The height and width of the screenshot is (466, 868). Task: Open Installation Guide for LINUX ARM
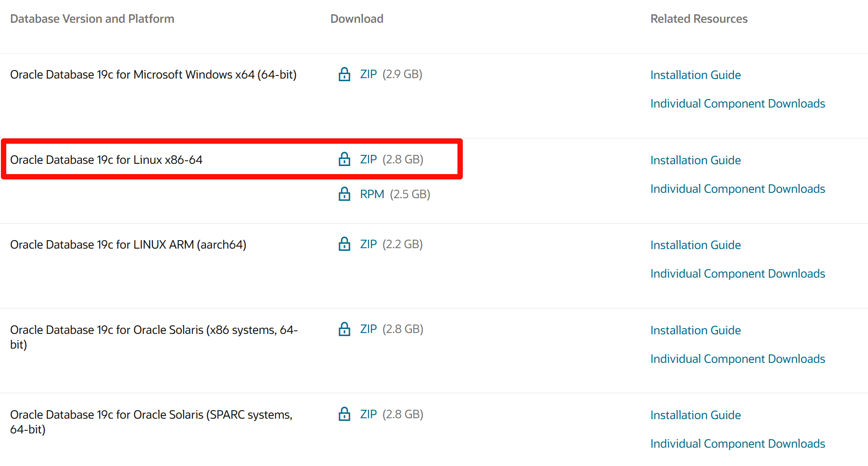point(695,245)
